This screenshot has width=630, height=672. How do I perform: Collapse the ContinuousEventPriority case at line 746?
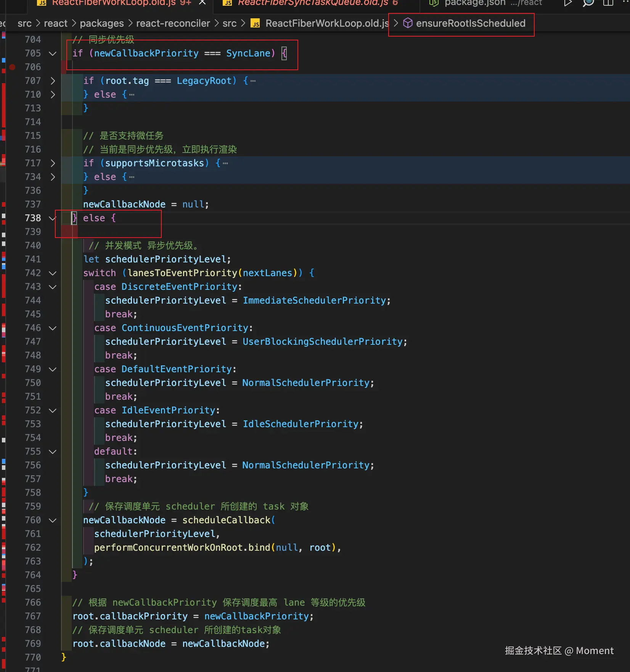click(53, 328)
